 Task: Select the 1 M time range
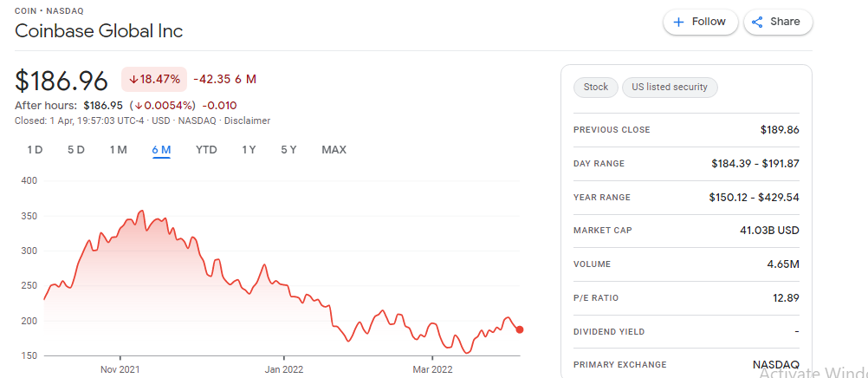(118, 150)
